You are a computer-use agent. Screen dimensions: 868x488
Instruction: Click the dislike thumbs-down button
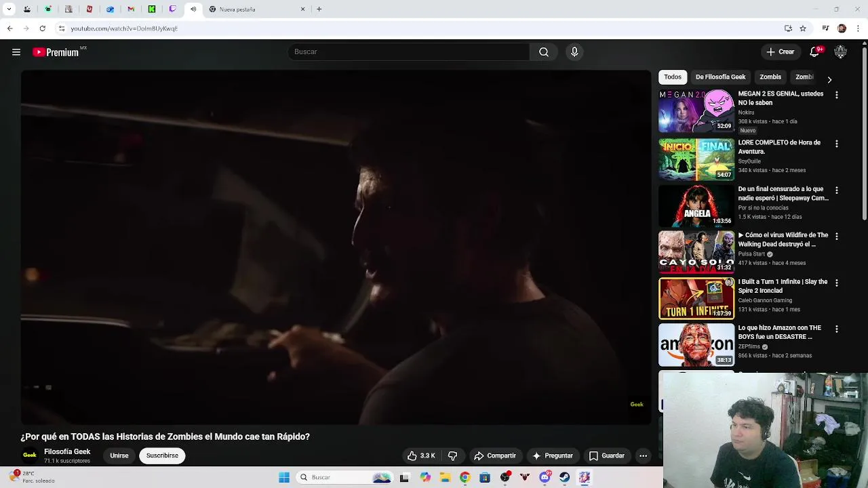453,456
